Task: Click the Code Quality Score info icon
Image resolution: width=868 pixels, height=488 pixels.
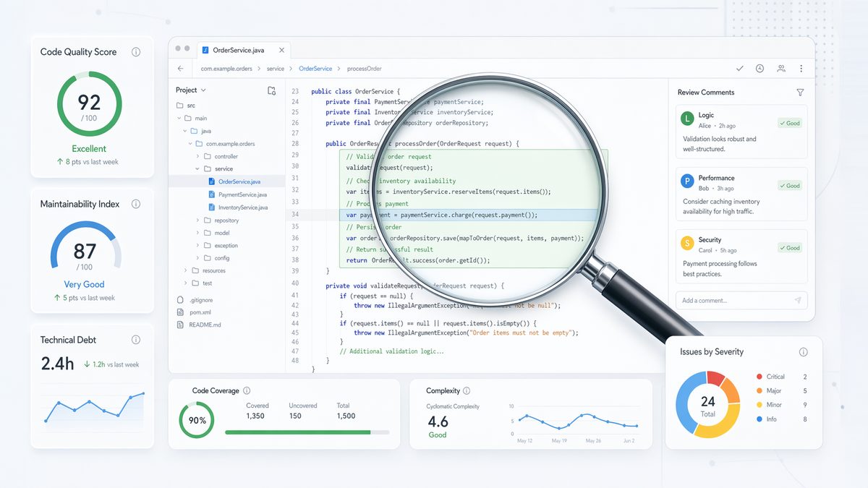Action: (x=136, y=51)
